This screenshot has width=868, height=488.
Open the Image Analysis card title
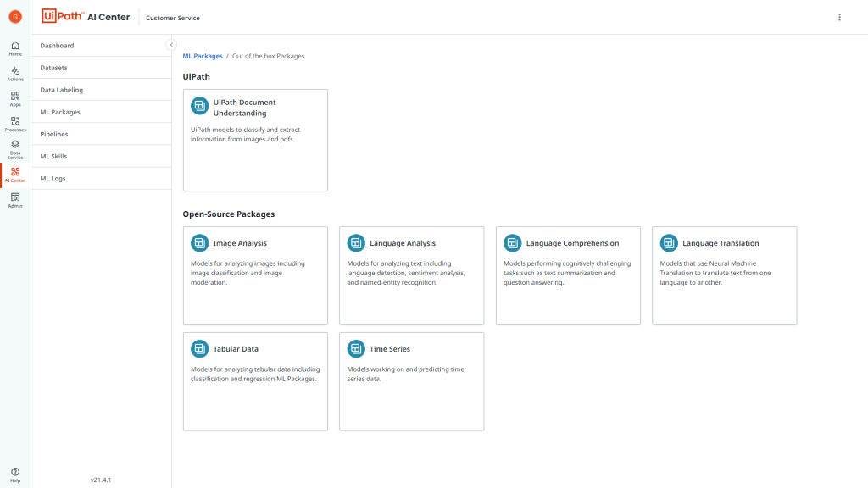[240, 243]
